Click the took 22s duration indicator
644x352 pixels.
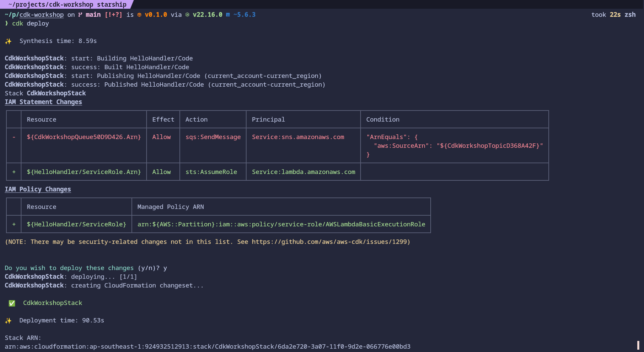tap(606, 15)
